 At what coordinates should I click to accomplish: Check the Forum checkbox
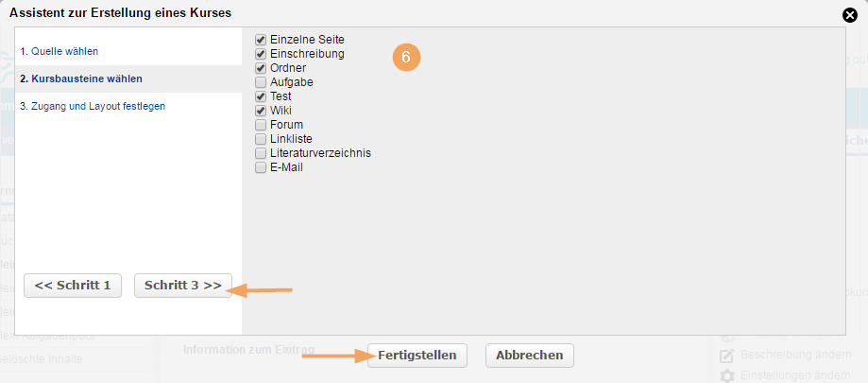261,125
